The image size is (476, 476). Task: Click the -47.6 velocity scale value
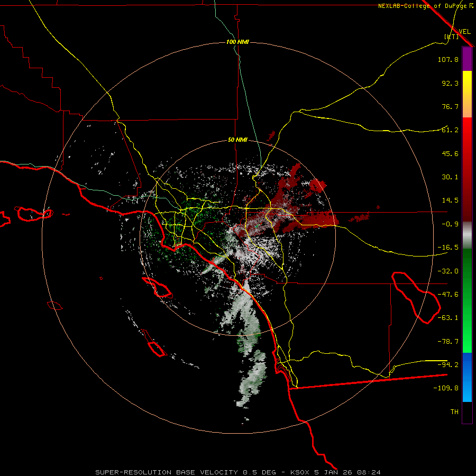pyautogui.click(x=448, y=295)
